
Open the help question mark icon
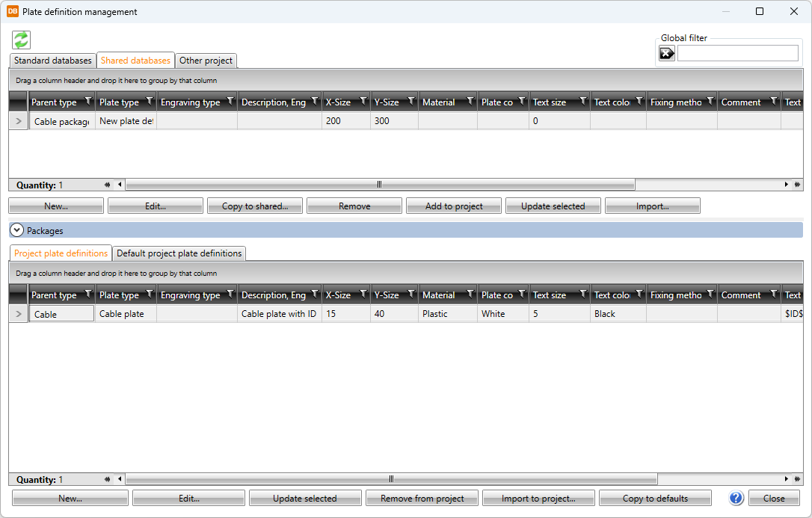[x=736, y=499]
